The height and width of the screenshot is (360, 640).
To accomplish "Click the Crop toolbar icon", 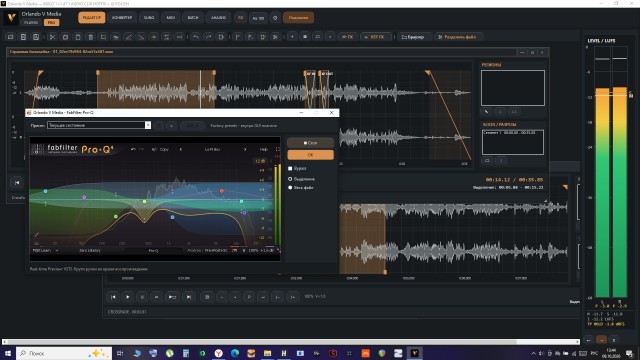I will (x=103, y=37).
